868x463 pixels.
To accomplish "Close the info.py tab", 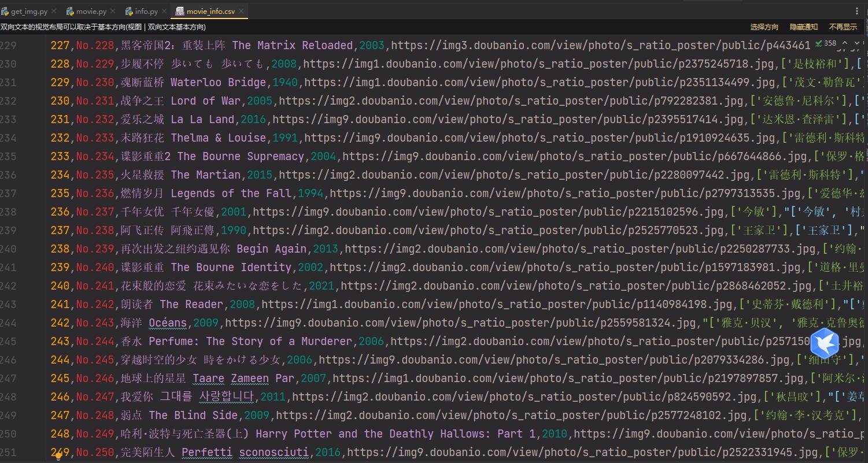I will [164, 11].
